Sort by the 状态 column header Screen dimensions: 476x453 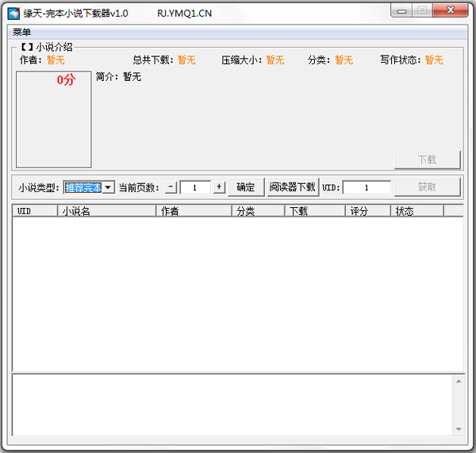pyautogui.click(x=417, y=211)
